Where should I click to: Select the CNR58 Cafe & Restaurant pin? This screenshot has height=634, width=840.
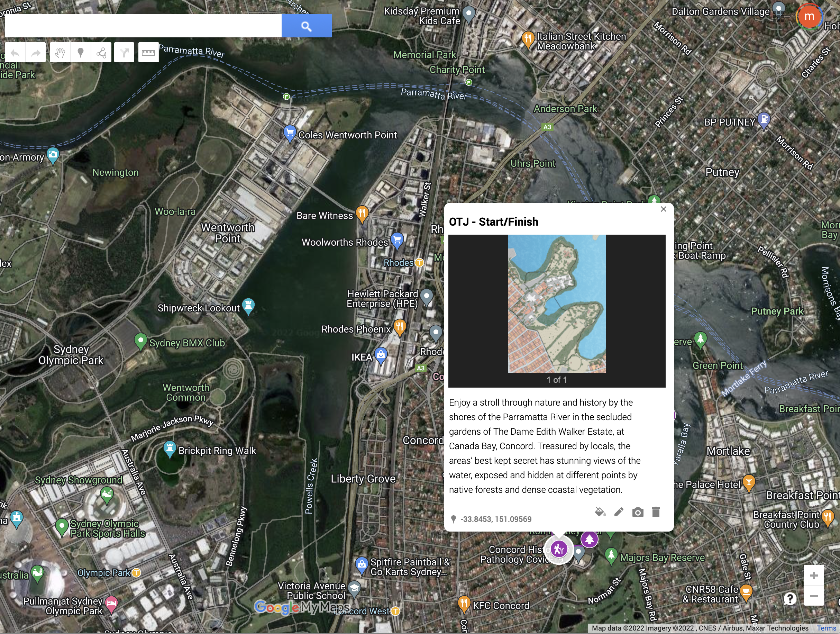pyautogui.click(x=746, y=592)
